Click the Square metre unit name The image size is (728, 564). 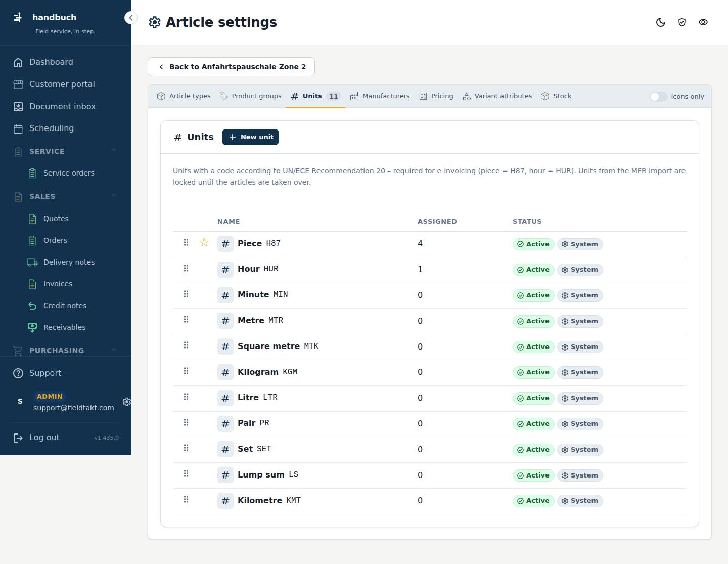point(268,346)
